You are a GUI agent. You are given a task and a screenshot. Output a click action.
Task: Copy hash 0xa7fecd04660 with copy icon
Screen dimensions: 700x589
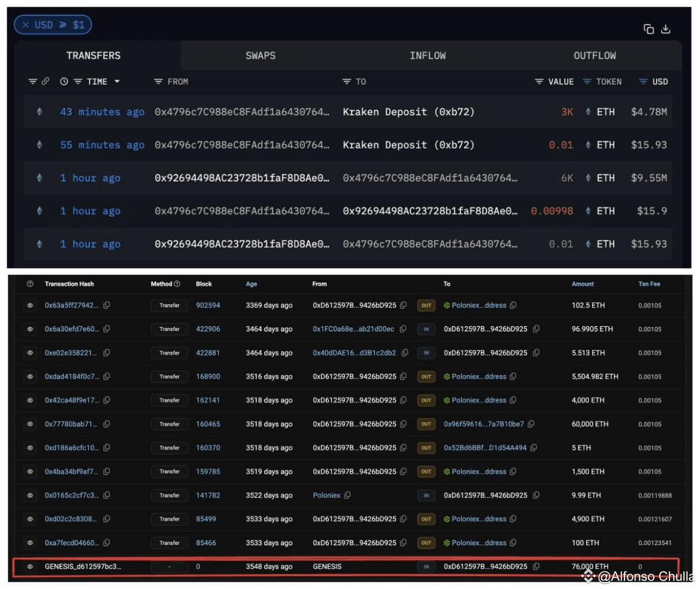tap(107, 543)
